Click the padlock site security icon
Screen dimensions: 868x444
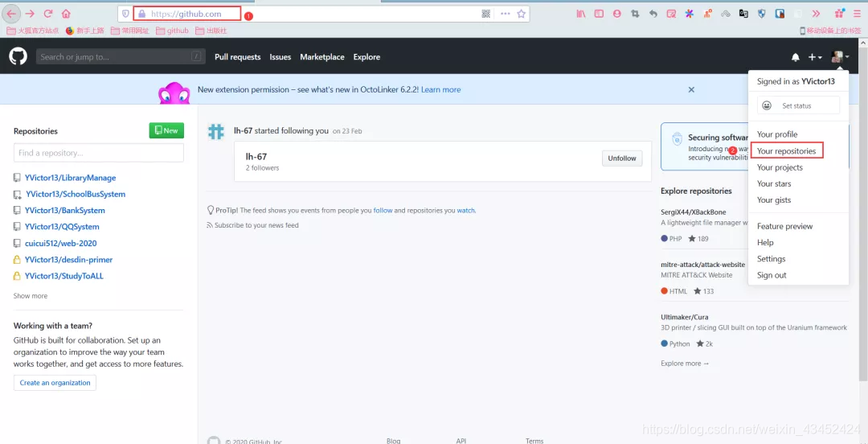pyautogui.click(x=141, y=14)
